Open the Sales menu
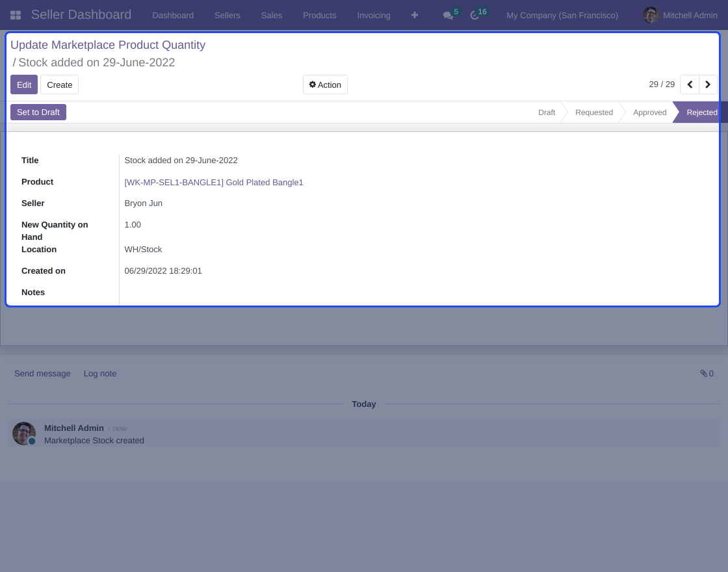Image resolution: width=728 pixels, height=572 pixels. pyautogui.click(x=271, y=16)
